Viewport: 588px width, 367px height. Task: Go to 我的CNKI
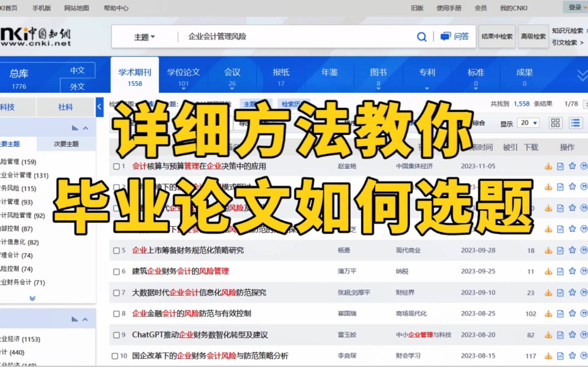pos(514,8)
